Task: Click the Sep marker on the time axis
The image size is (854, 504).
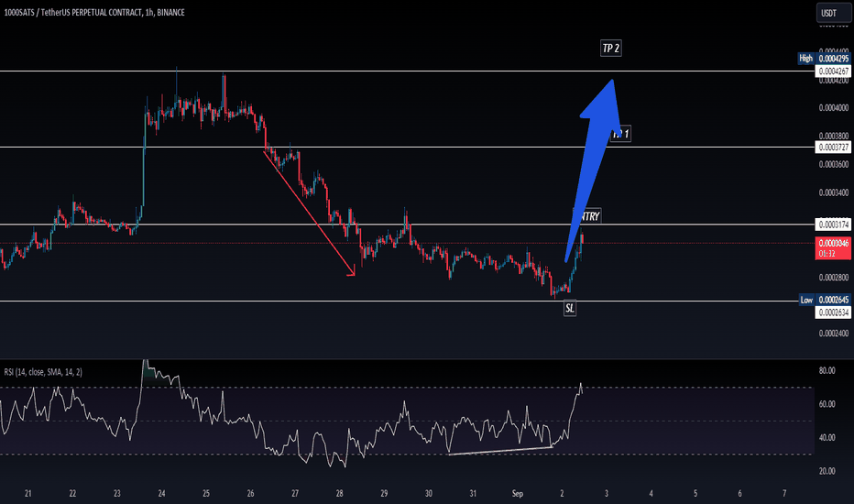Action: 518,494
